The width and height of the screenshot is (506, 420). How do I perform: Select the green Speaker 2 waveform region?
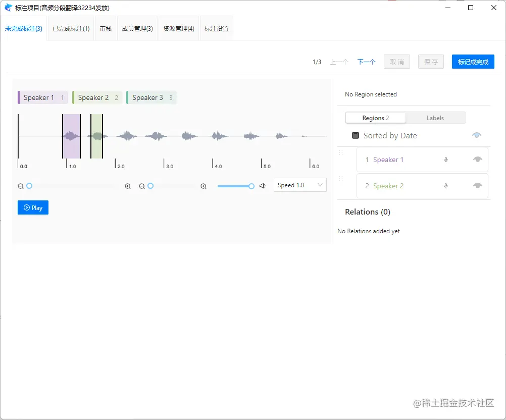(x=97, y=136)
